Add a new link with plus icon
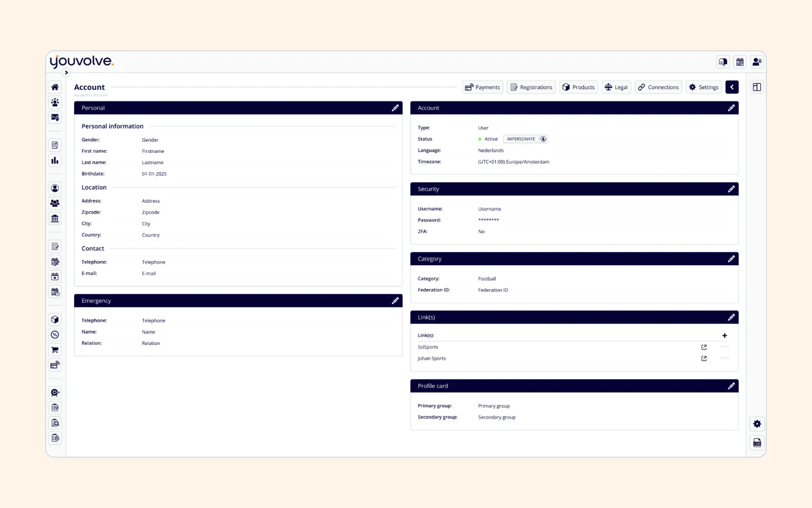This screenshot has height=508, width=812. pos(725,335)
